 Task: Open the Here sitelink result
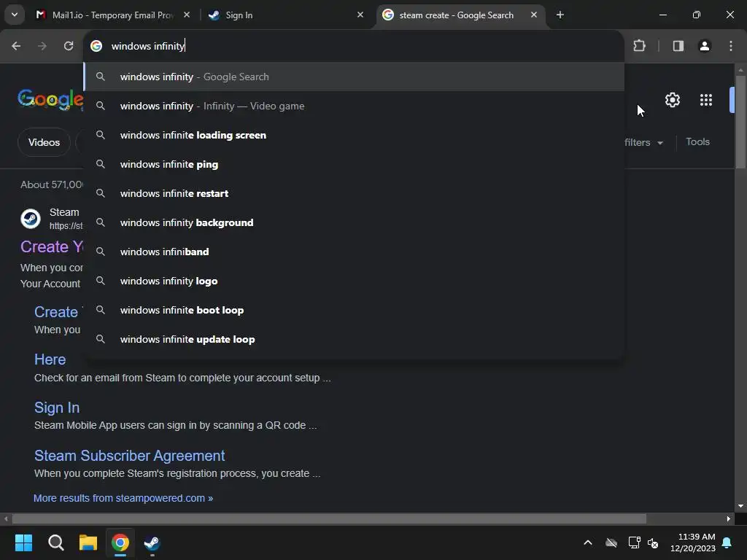(50, 359)
